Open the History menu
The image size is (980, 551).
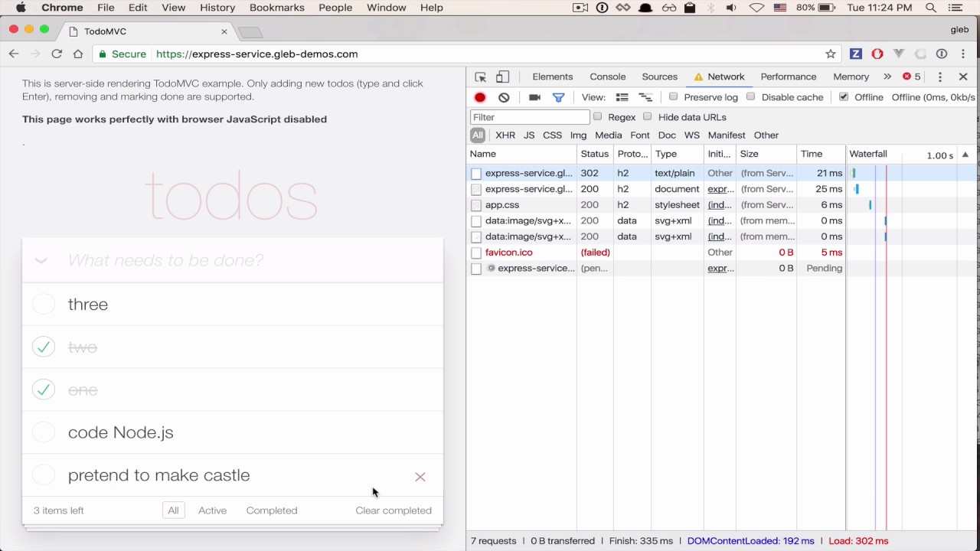pos(217,8)
